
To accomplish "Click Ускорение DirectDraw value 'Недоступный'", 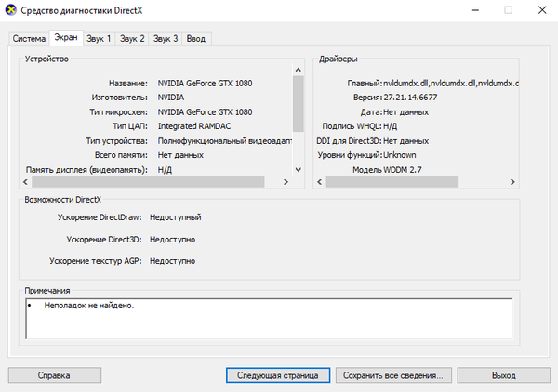I will coord(176,217).
